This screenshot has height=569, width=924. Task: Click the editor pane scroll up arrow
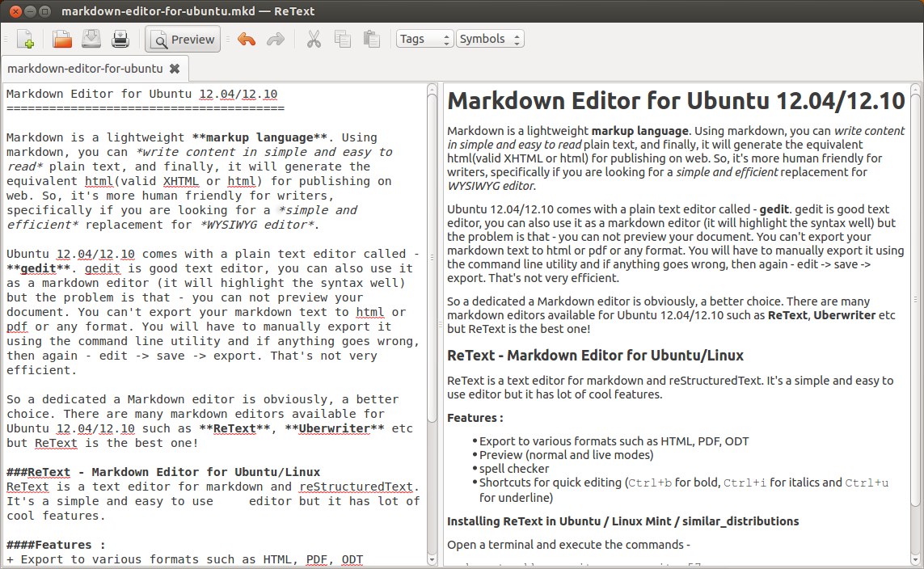coord(432,88)
